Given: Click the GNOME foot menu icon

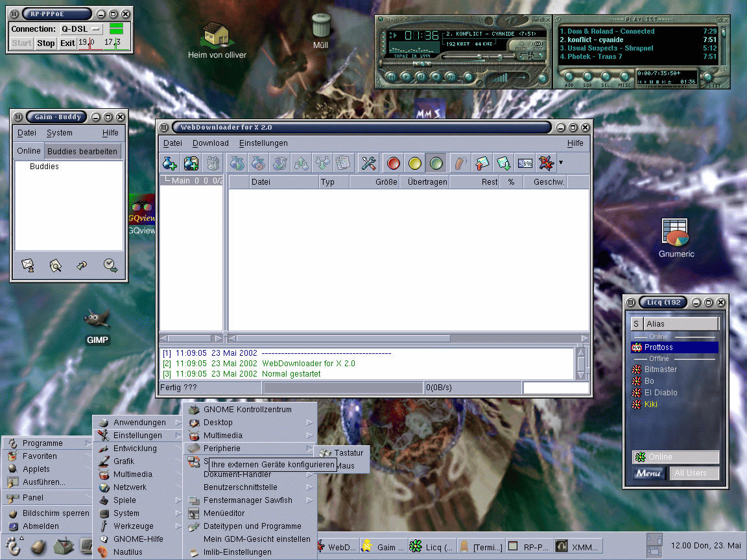Looking at the screenshot, I should [12, 546].
